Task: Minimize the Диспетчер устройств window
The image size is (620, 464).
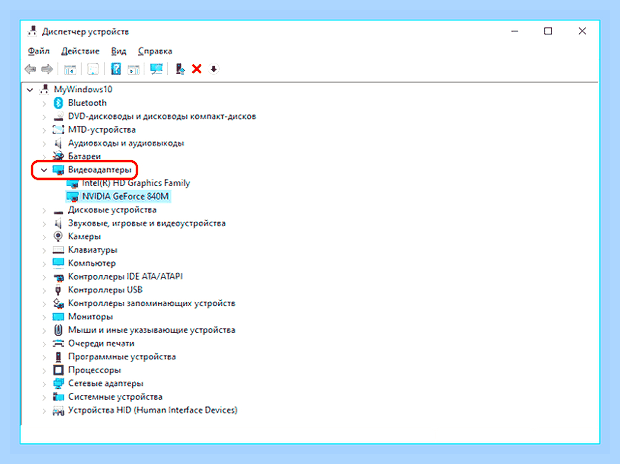Action: [x=514, y=31]
